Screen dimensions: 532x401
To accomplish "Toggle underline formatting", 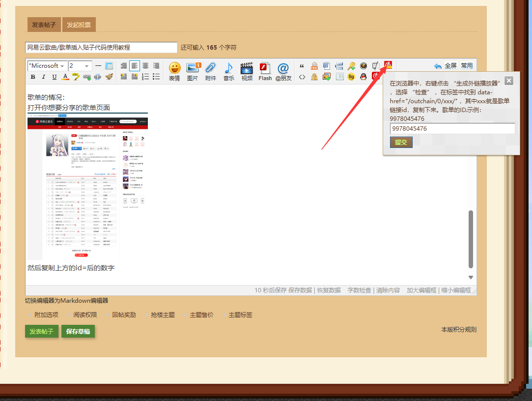I will coord(55,77).
